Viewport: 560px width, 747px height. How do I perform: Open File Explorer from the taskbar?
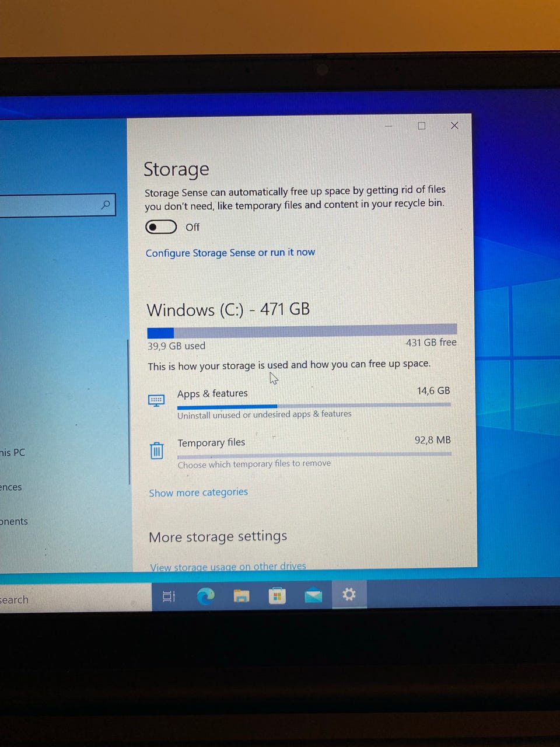click(242, 596)
